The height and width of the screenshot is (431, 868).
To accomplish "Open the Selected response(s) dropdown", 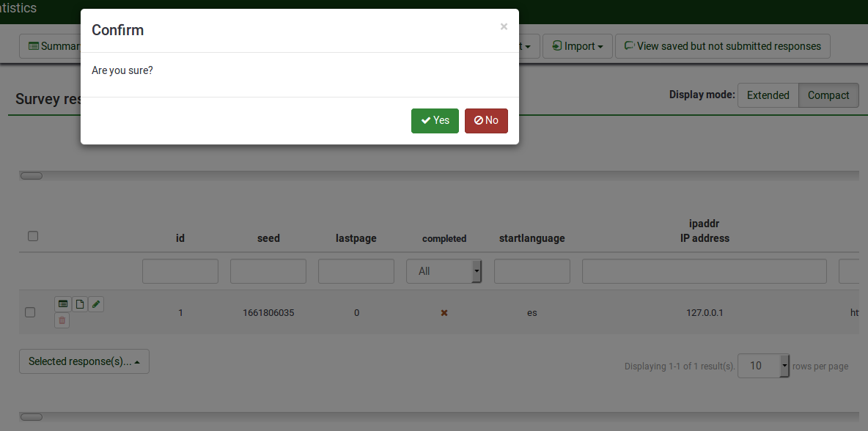I will 84,361.
